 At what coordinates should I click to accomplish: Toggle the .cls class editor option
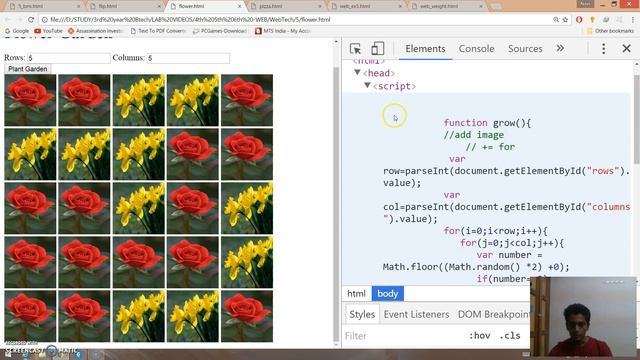pyautogui.click(x=510, y=336)
